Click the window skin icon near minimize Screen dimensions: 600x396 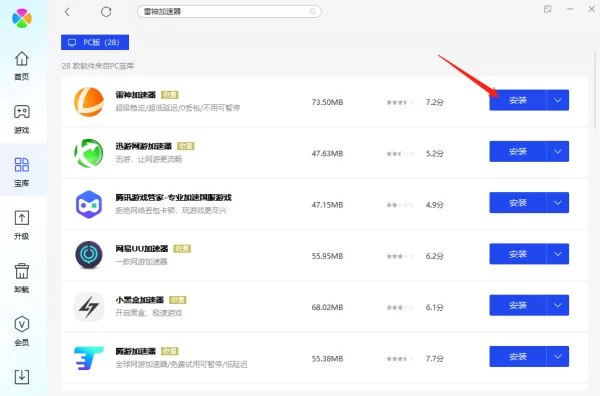(548, 9)
